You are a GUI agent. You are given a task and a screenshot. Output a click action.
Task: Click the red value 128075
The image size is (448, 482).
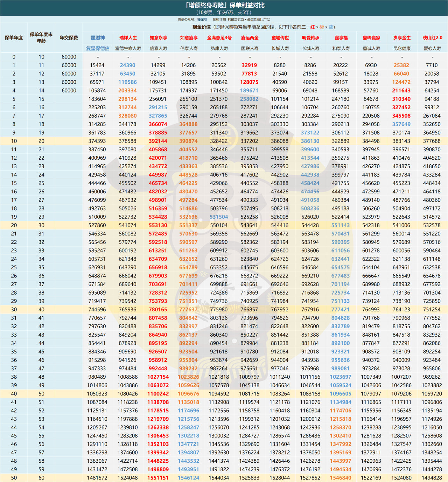[249, 82]
